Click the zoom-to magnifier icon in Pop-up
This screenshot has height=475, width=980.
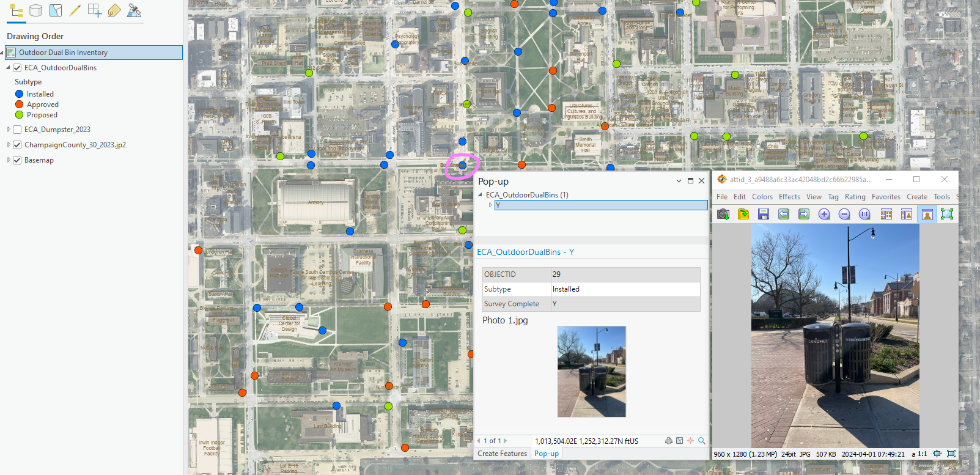702,441
